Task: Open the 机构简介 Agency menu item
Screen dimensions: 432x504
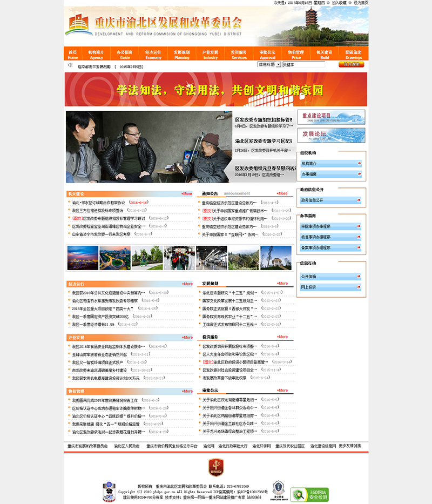Action: tap(96, 55)
